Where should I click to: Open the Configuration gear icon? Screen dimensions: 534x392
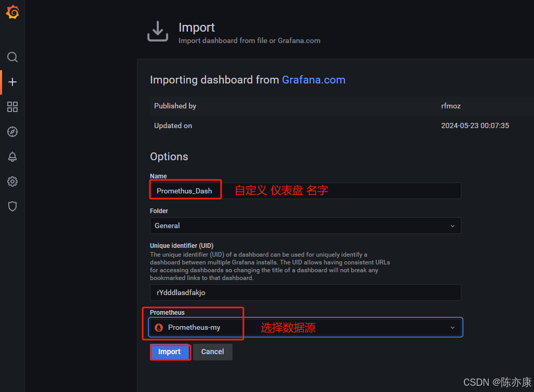click(x=12, y=181)
